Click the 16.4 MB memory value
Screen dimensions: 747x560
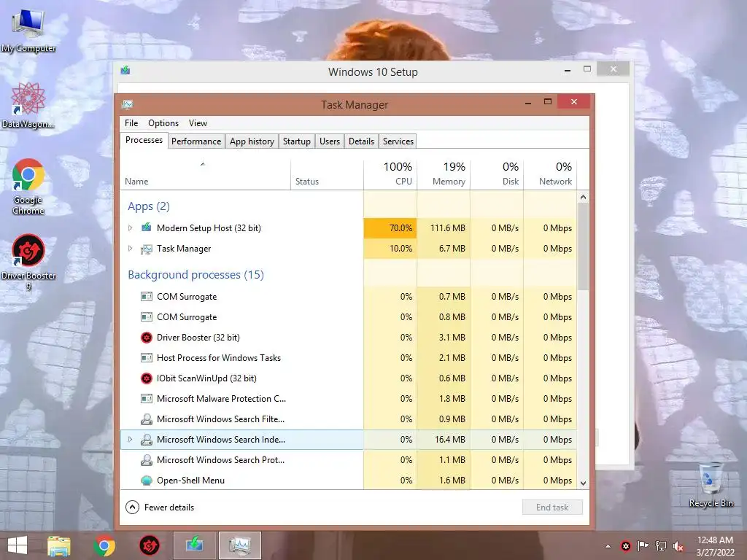449,440
